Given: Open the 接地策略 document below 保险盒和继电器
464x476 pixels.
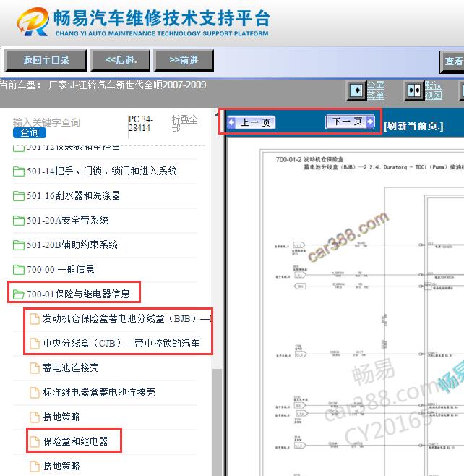Looking at the screenshot, I should pyautogui.click(x=61, y=467).
